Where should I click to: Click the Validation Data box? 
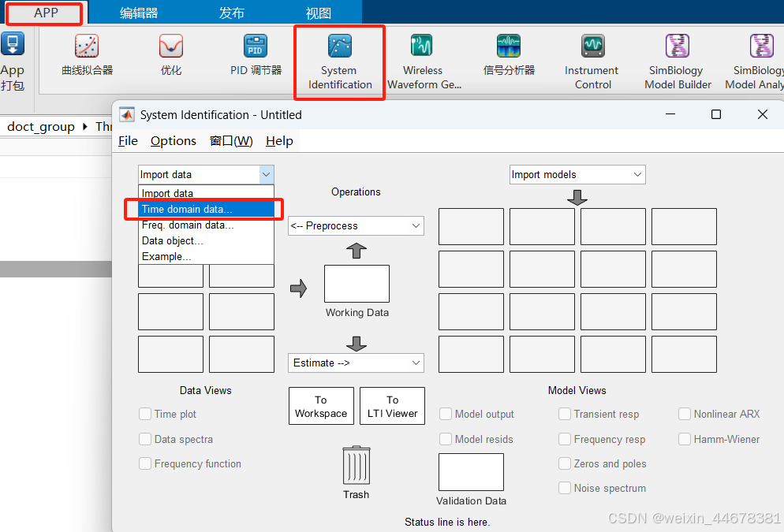[471, 472]
